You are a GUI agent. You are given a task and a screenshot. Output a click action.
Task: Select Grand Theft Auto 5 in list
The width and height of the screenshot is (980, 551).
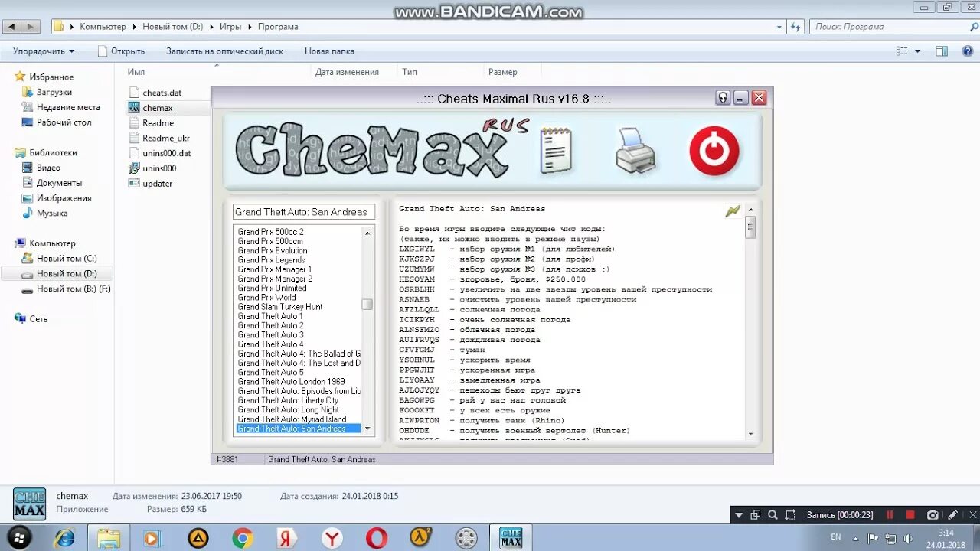(270, 372)
